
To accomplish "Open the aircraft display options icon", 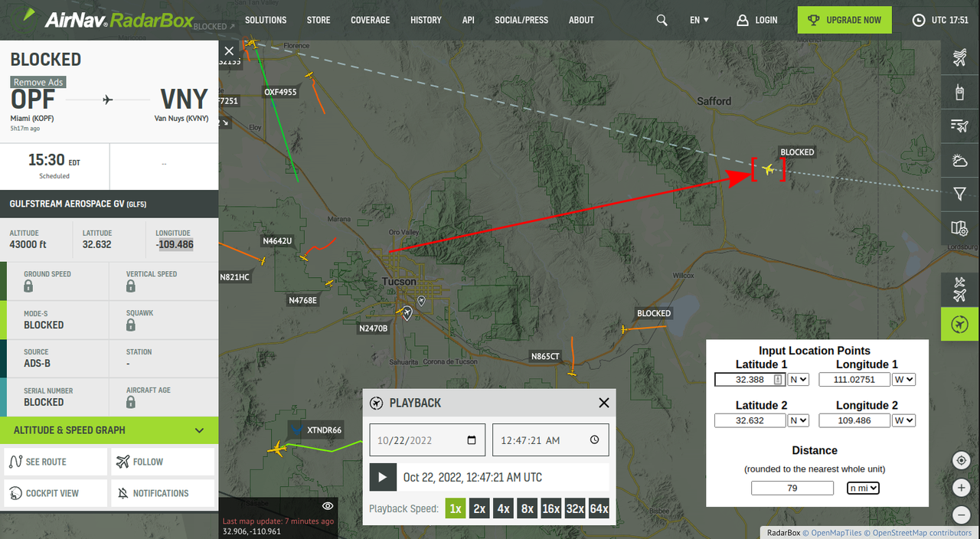I will point(959,57).
